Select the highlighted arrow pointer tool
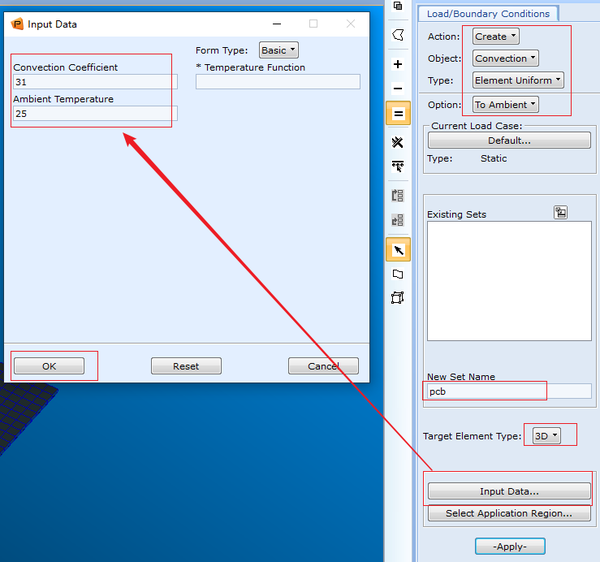The image size is (600, 562). coord(398,250)
